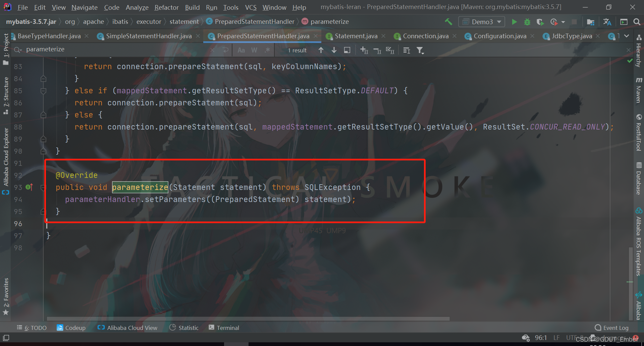Toggle Regex option in search bar

[x=267, y=50]
